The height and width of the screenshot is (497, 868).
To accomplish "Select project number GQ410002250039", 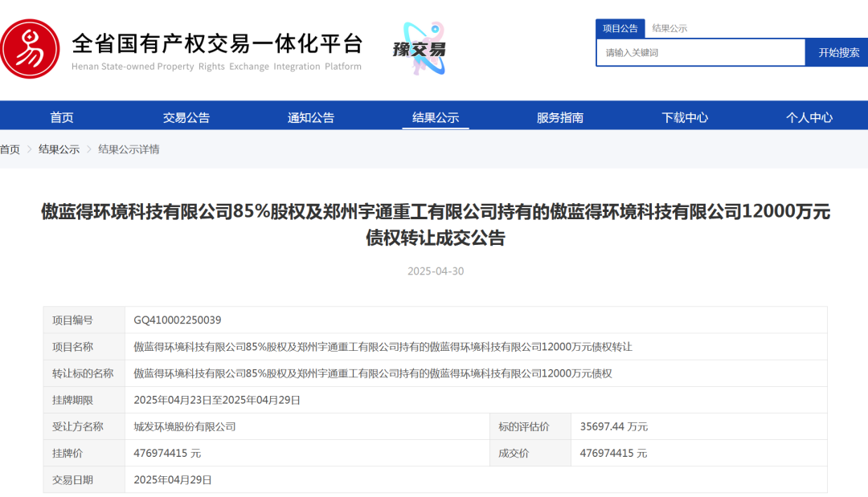I will 177,320.
